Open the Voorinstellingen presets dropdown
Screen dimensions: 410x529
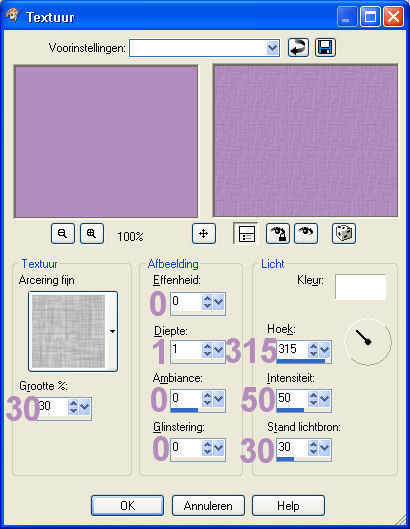(272, 48)
